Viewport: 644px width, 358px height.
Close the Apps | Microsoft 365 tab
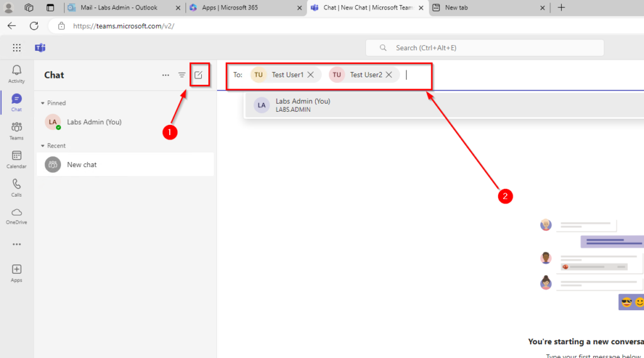(x=299, y=8)
